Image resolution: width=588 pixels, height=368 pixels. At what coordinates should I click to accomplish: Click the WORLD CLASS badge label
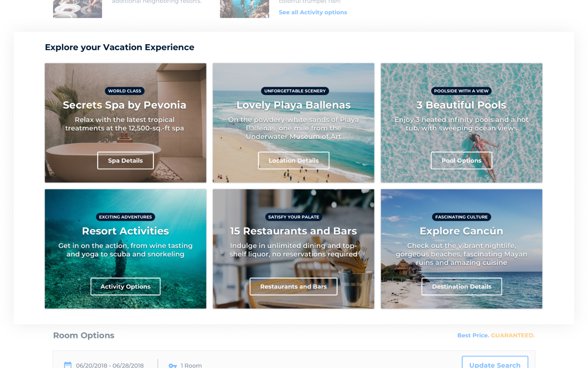pyautogui.click(x=124, y=91)
